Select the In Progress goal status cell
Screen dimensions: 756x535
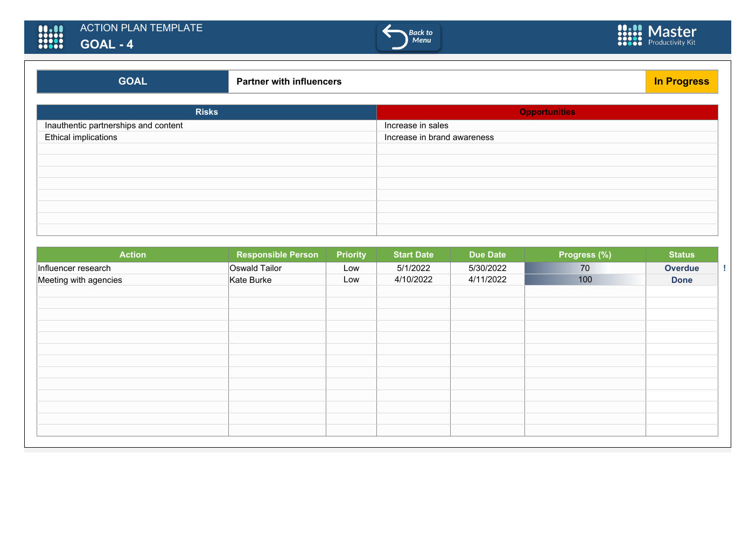pyautogui.click(x=682, y=81)
